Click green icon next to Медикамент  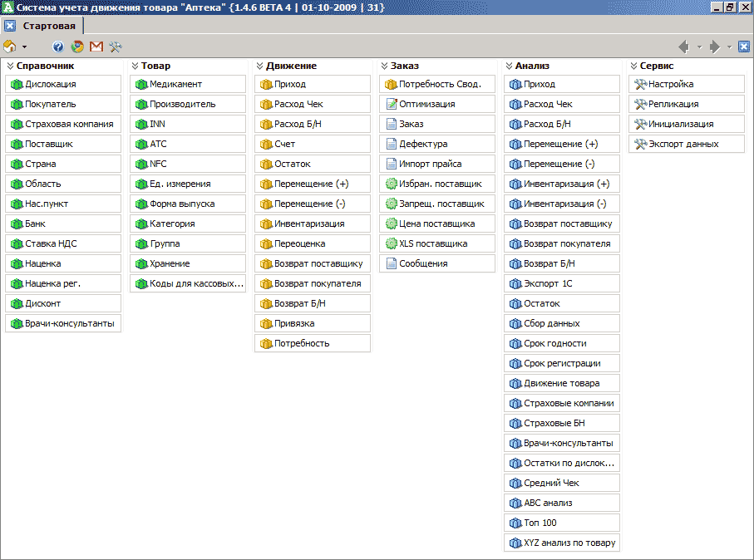point(141,85)
